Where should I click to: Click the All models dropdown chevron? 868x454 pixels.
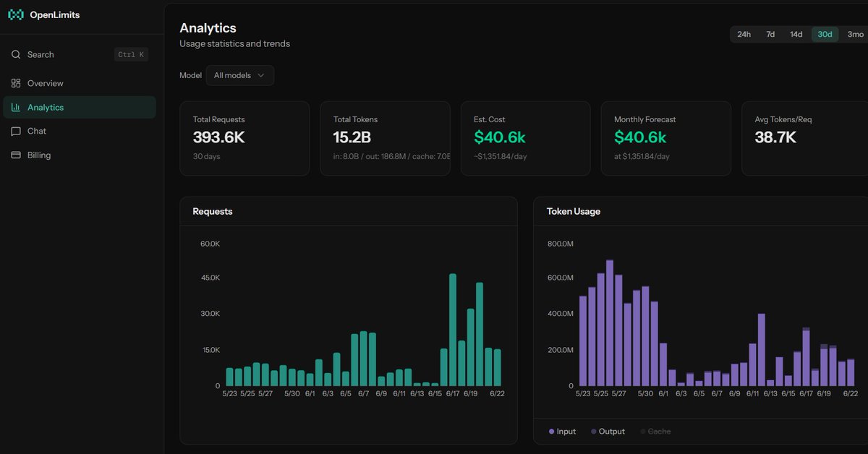(261, 75)
